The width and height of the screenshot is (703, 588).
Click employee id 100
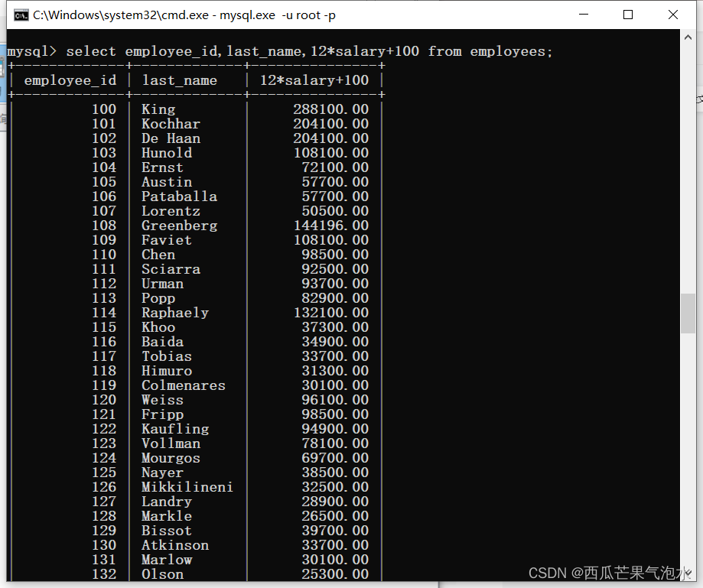click(x=104, y=109)
